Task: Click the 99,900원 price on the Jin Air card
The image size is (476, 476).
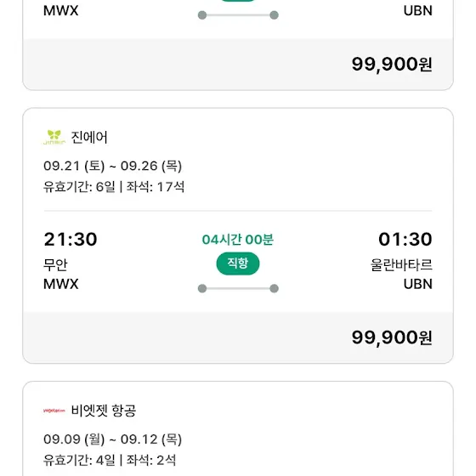Action: [392, 337]
